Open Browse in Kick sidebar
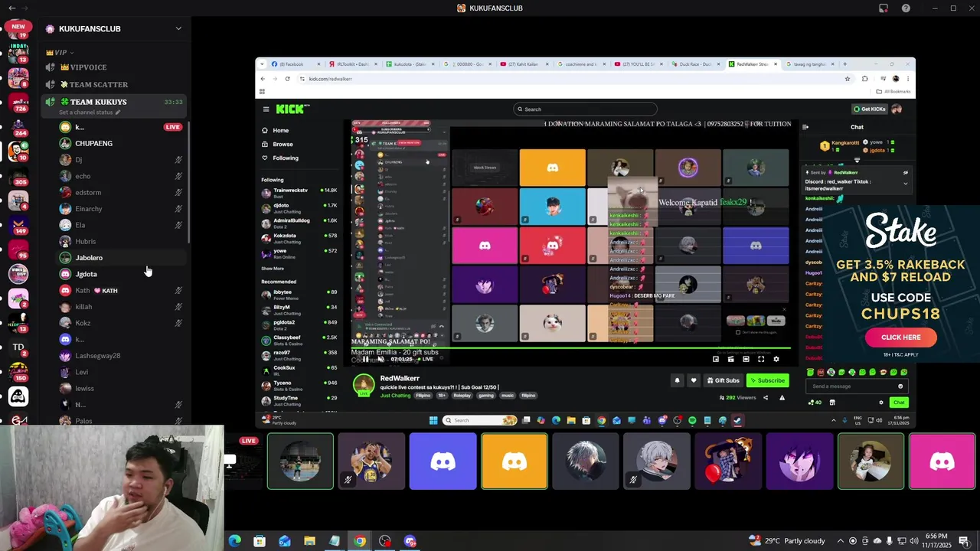Image resolution: width=980 pixels, height=551 pixels. (283, 144)
